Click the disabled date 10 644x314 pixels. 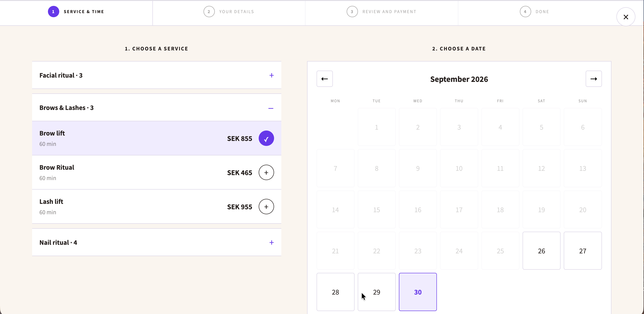pos(459,168)
